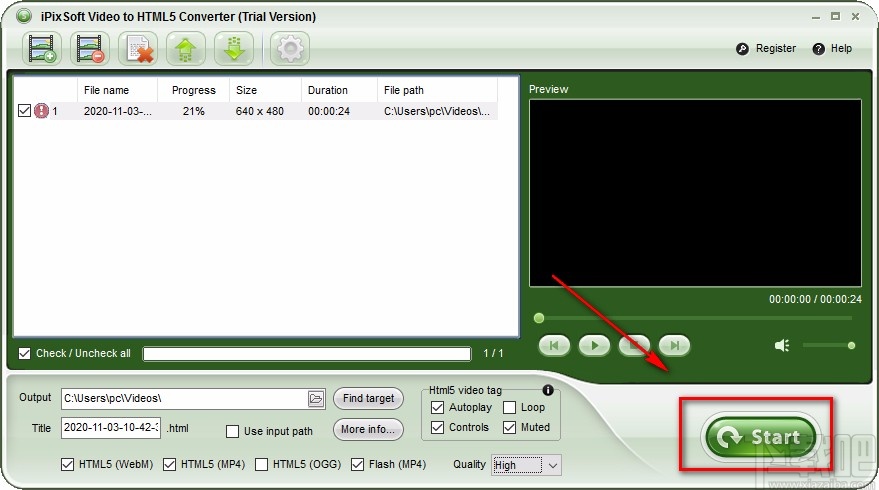Toggle Check / Uncheck all checkbox

pyautogui.click(x=24, y=353)
